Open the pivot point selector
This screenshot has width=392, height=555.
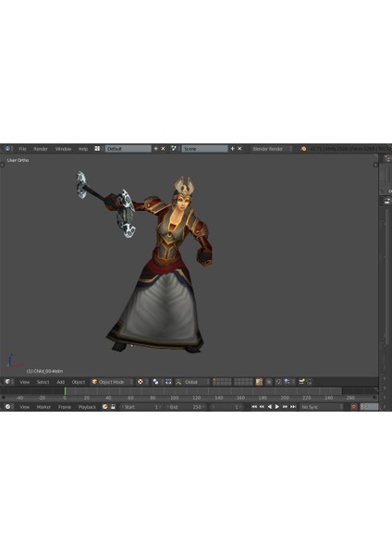157,381
